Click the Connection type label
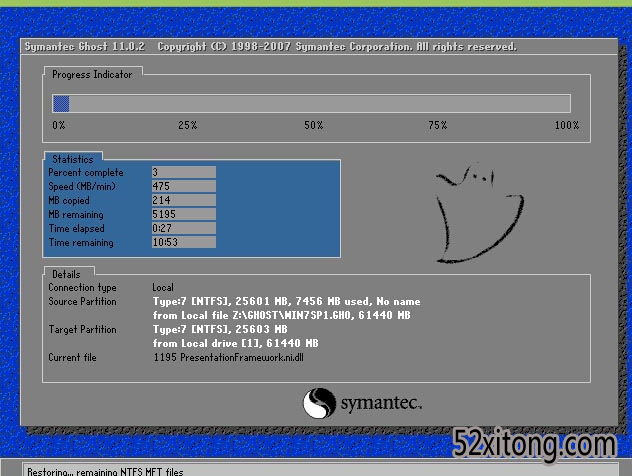This screenshot has height=476, width=632. coord(82,287)
